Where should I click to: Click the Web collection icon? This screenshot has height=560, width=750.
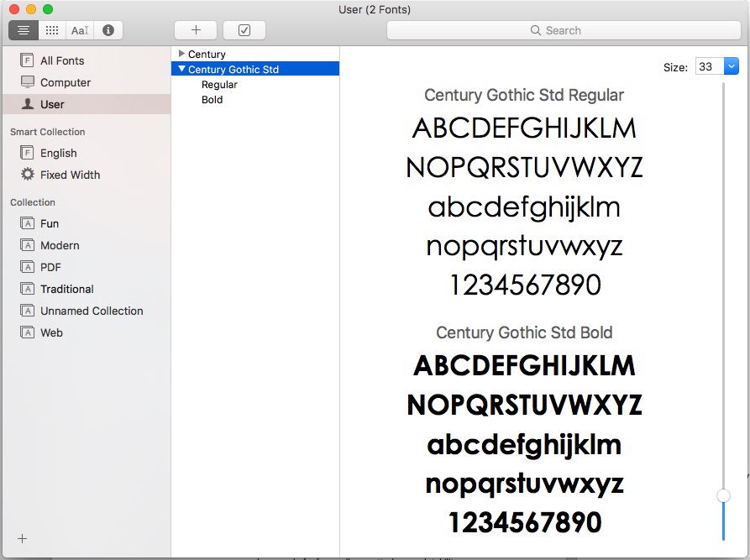pos(27,332)
